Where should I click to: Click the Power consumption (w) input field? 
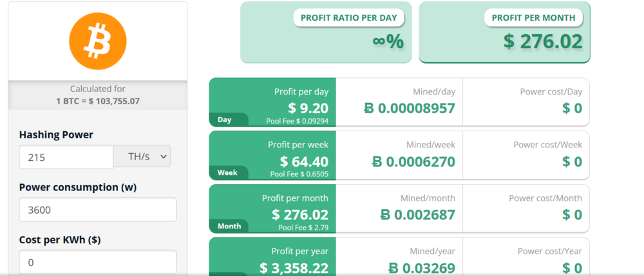[98, 210]
